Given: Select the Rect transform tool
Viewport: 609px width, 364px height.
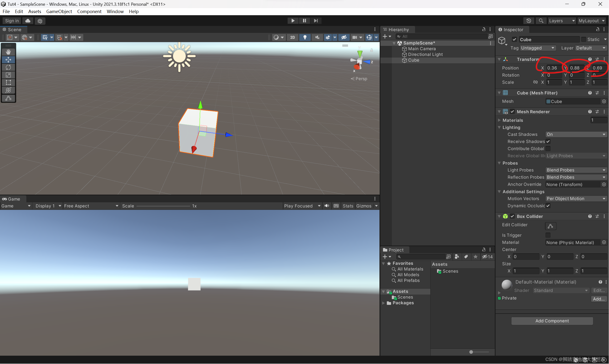Looking at the screenshot, I should (8, 82).
